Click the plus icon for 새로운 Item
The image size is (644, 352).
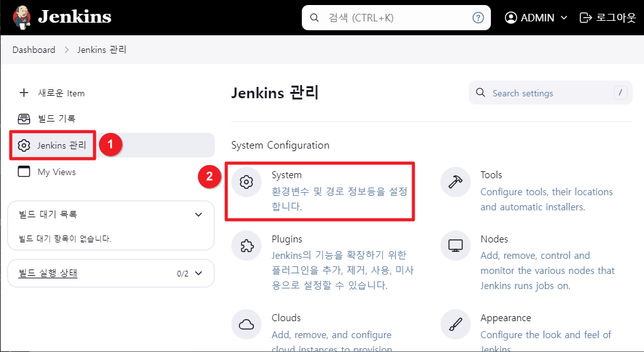(24, 93)
